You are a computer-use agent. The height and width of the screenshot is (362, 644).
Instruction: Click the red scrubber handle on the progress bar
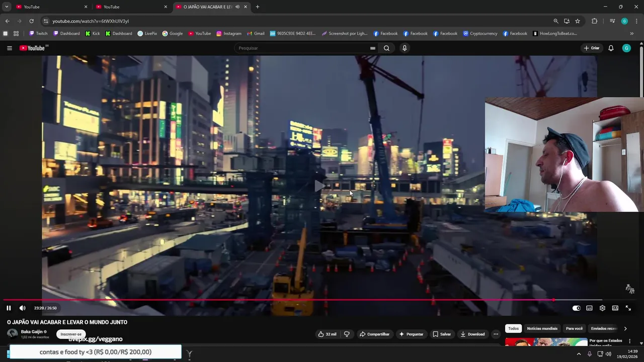553,300
